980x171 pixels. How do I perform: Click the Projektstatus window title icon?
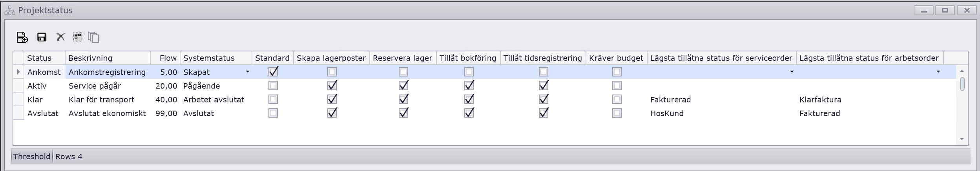click(x=10, y=11)
